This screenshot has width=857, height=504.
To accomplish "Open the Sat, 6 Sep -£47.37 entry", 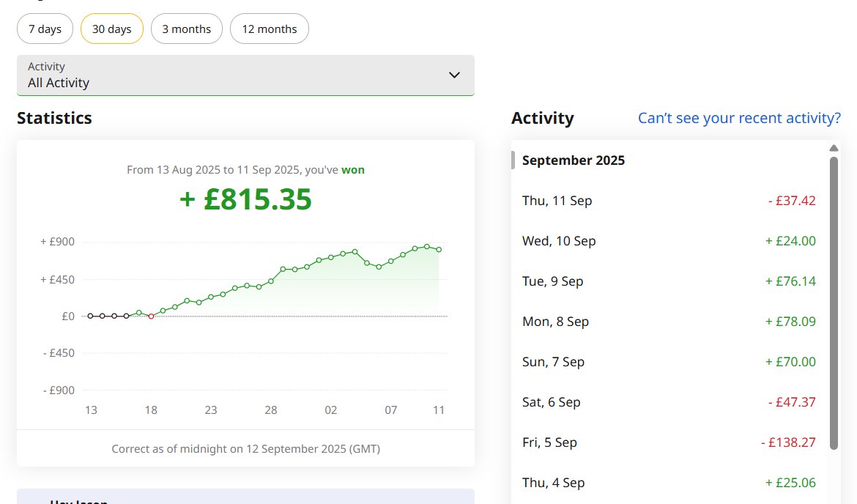I will click(x=669, y=402).
